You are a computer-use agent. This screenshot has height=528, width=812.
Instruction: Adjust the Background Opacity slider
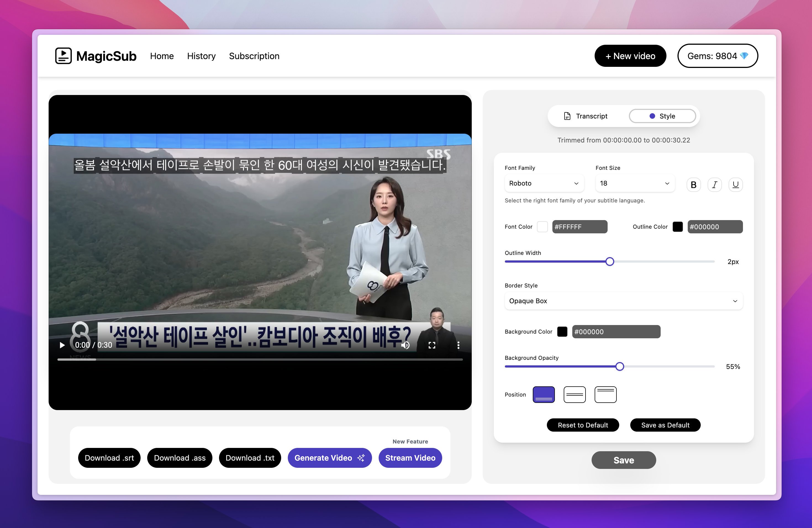tap(619, 366)
